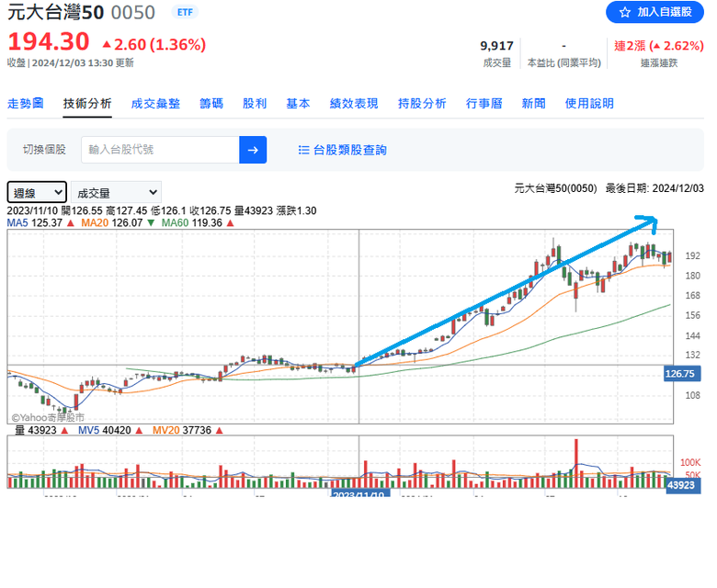Screen dimensions: 717x588
Task: Click the ETF badge label
Action: tap(185, 12)
